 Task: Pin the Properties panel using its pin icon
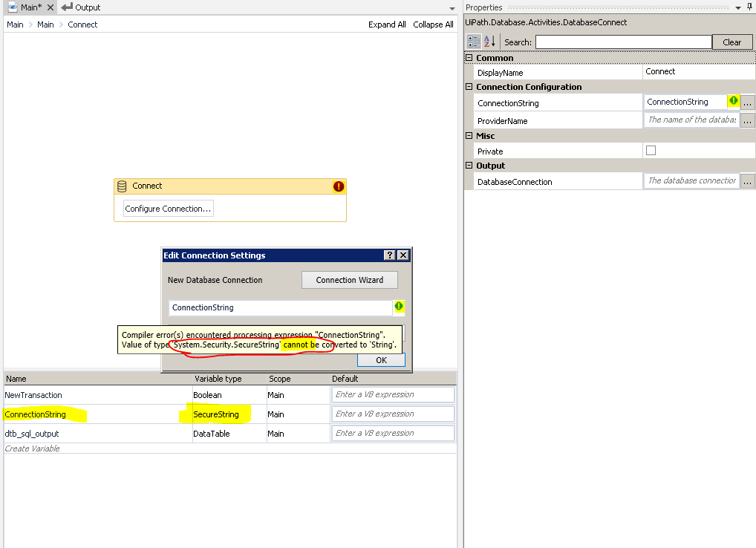click(751, 7)
